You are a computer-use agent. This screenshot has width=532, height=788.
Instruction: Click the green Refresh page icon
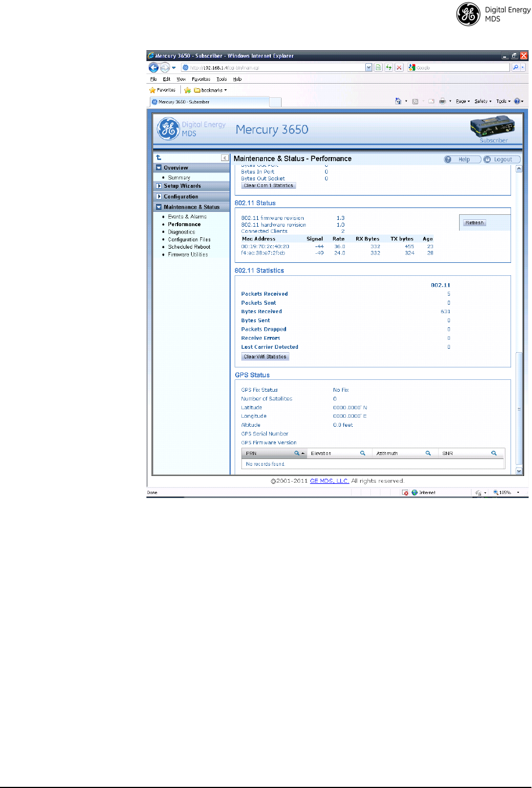389,67
